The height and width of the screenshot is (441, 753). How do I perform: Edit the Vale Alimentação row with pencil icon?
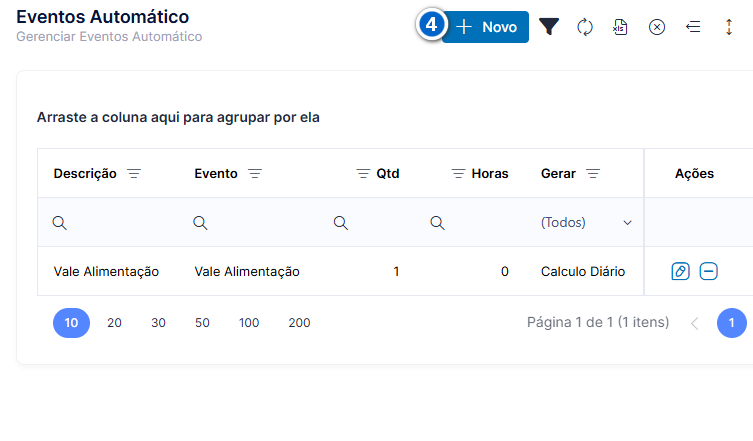point(680,271)
